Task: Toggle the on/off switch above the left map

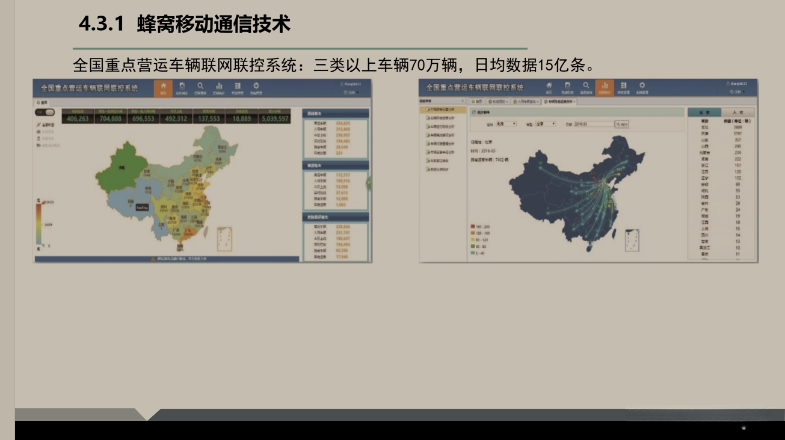Action: (45, 112)
